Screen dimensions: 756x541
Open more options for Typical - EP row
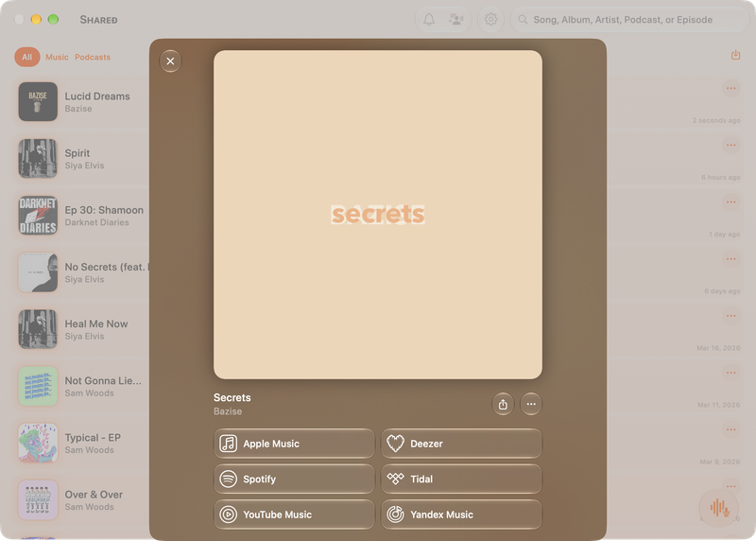730,430
